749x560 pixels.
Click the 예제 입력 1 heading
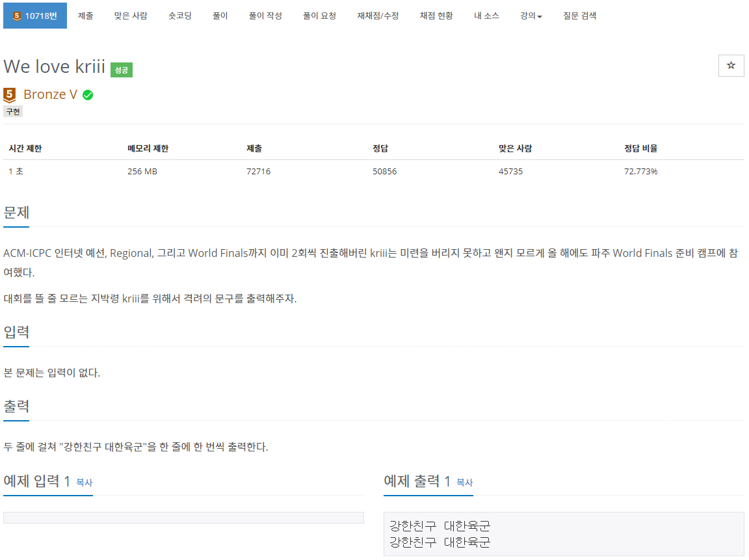tap(37, 481)
